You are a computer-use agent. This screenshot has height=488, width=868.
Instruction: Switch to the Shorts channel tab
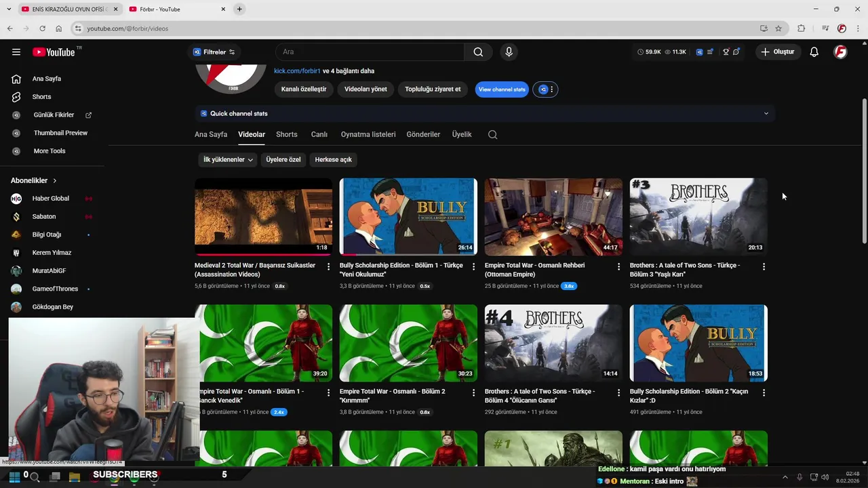[287, 134]
